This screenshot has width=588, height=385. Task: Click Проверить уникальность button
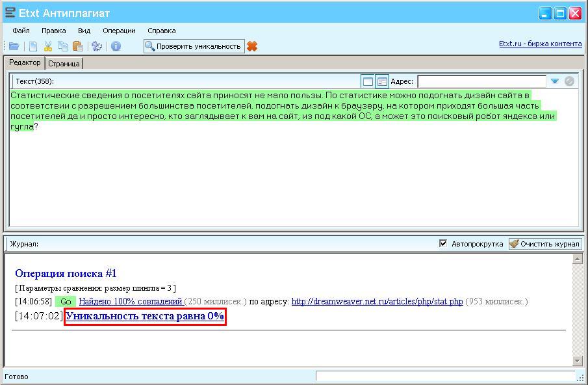pyautogui.click(x=194, y=46)
